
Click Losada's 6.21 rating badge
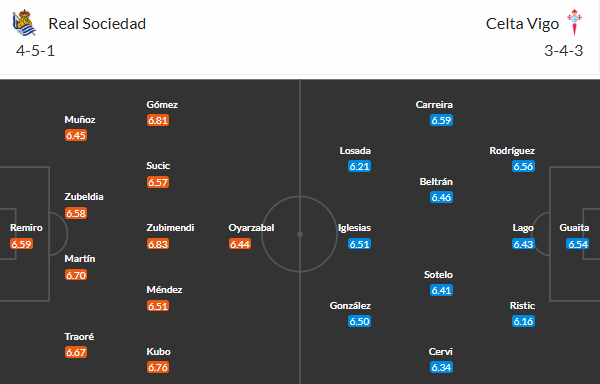[x=359, y=166]
